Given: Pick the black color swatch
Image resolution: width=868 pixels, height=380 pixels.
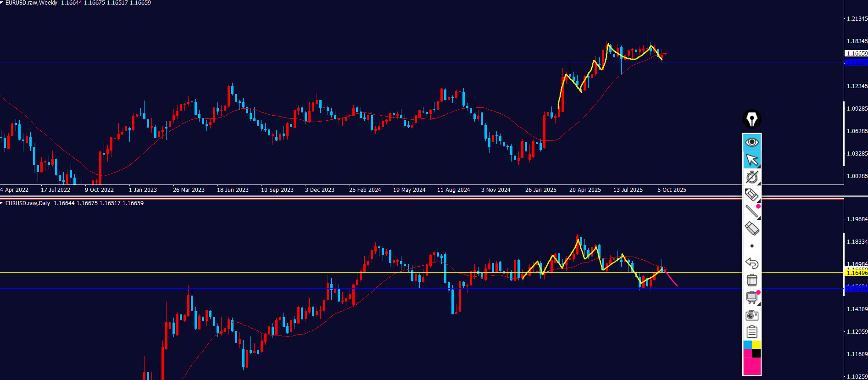Looking at the screenshot, I should pyautogui.click(x=756, y=353).
